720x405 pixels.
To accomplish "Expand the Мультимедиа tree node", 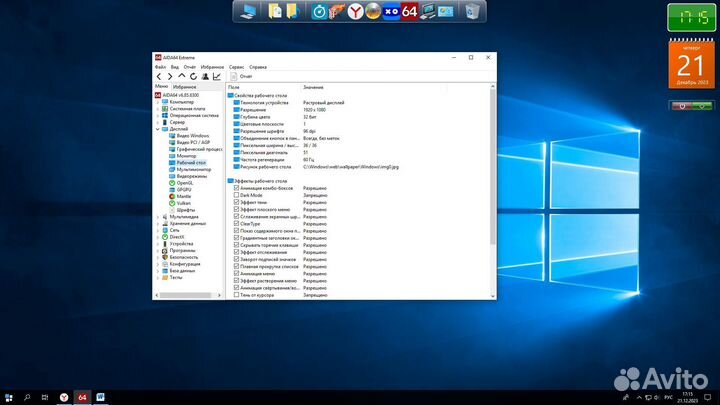I will [158, 217].
